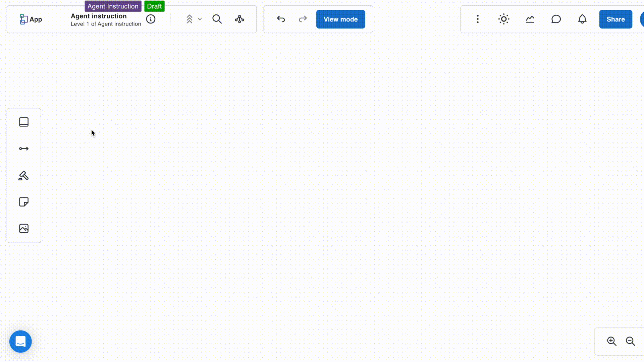Open the hierarchy tree diagram icon

pos(239,19)
